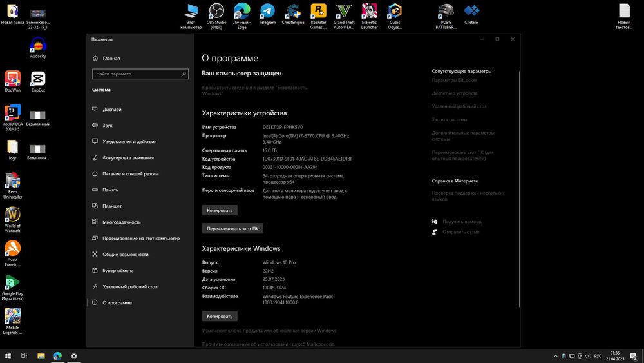
Task: Open Проецирование на этот компьютер
Action: [x=140, y=239]
